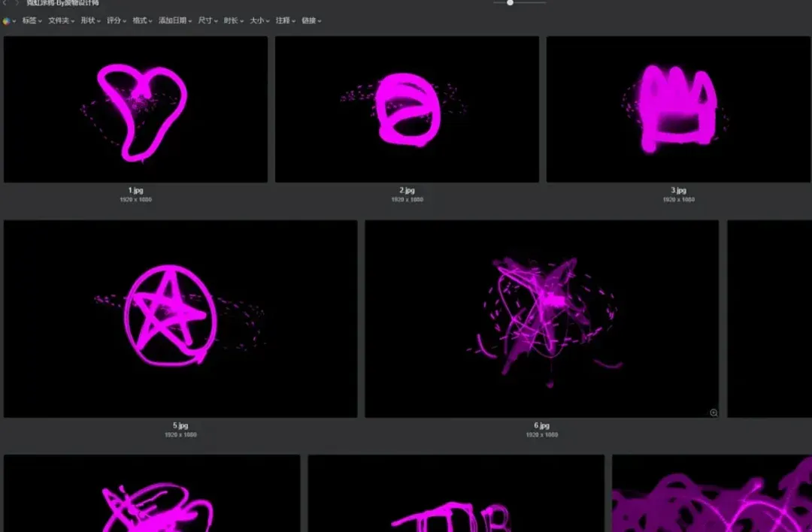Expand the 尺寸 filter dropdown

coord(208,21)
